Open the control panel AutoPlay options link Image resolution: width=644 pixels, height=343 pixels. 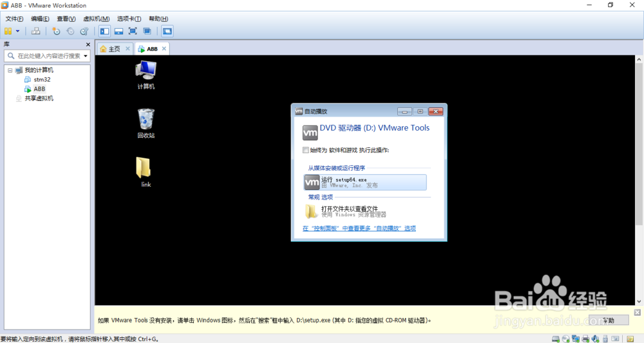click(359, 228)
